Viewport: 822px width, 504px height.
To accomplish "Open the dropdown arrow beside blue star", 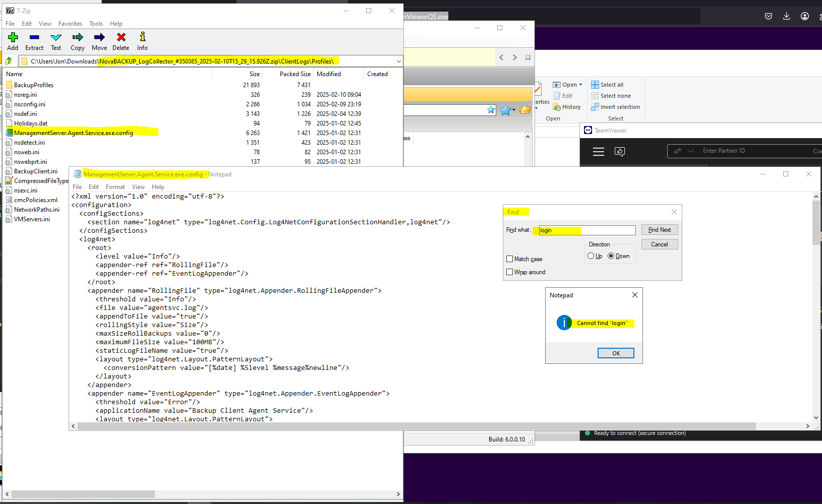I will 514,110.
